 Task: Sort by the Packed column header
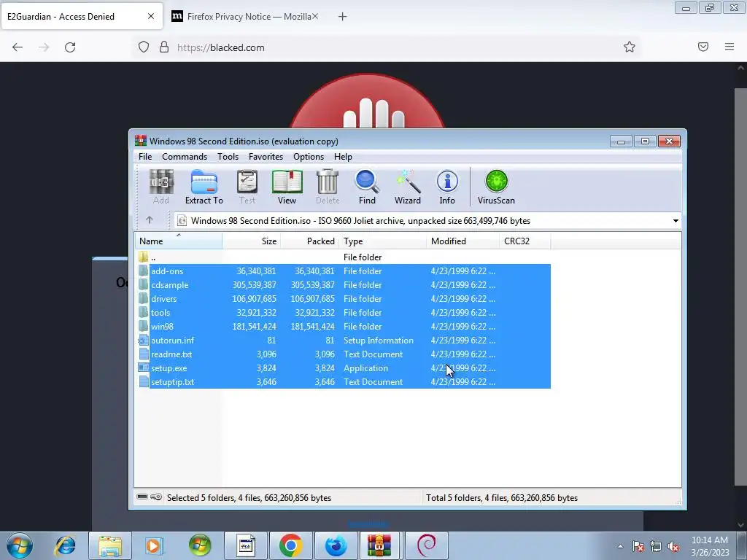pos(309,241)
